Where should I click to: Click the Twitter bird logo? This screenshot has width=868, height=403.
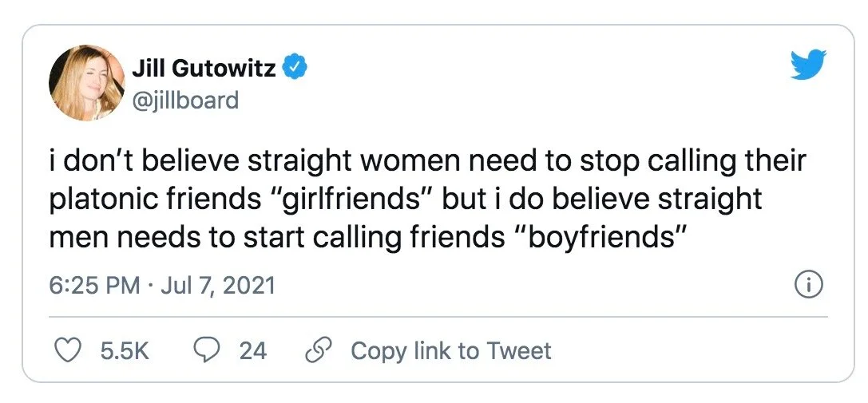[807, 64]
